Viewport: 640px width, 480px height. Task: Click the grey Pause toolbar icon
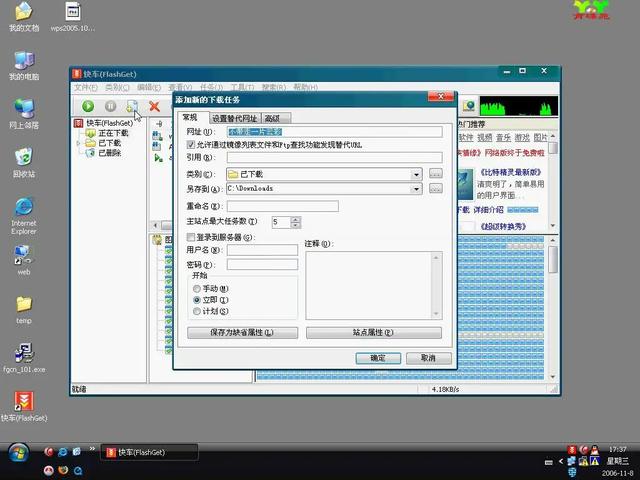pyautogui.click(x=110, y=106)
